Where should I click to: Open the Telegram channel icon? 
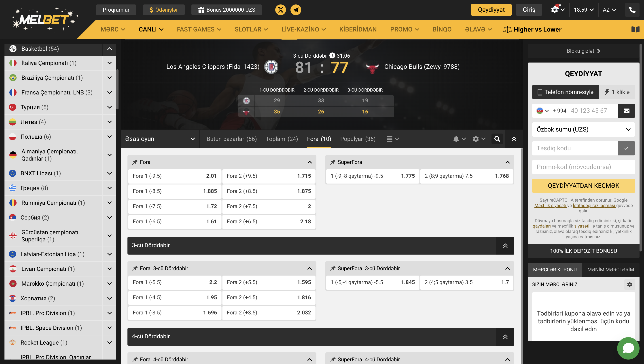point(296,10)
